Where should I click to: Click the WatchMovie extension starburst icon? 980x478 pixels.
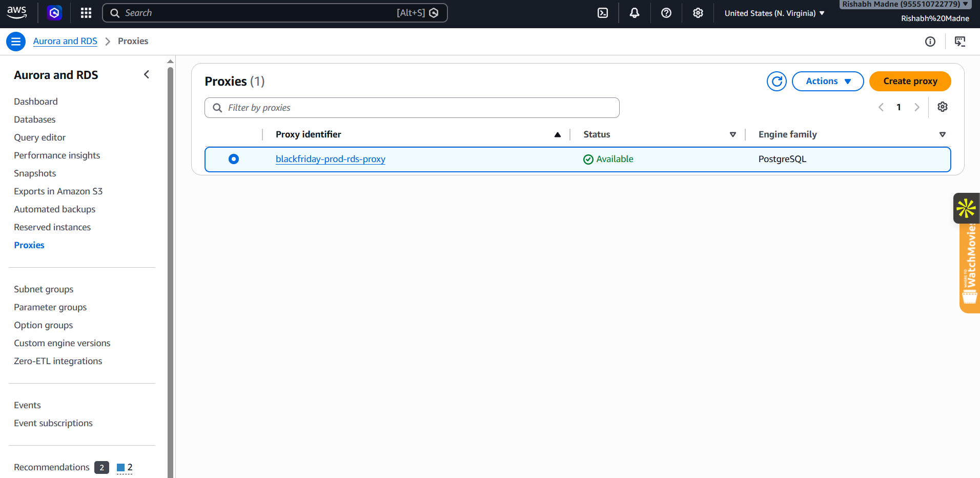coord(966,208)
